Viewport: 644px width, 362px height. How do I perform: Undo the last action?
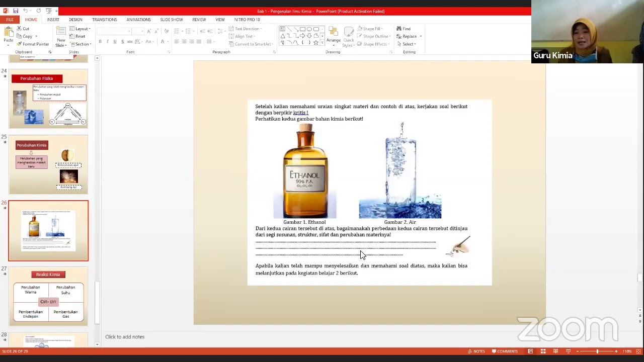point(25,11)
